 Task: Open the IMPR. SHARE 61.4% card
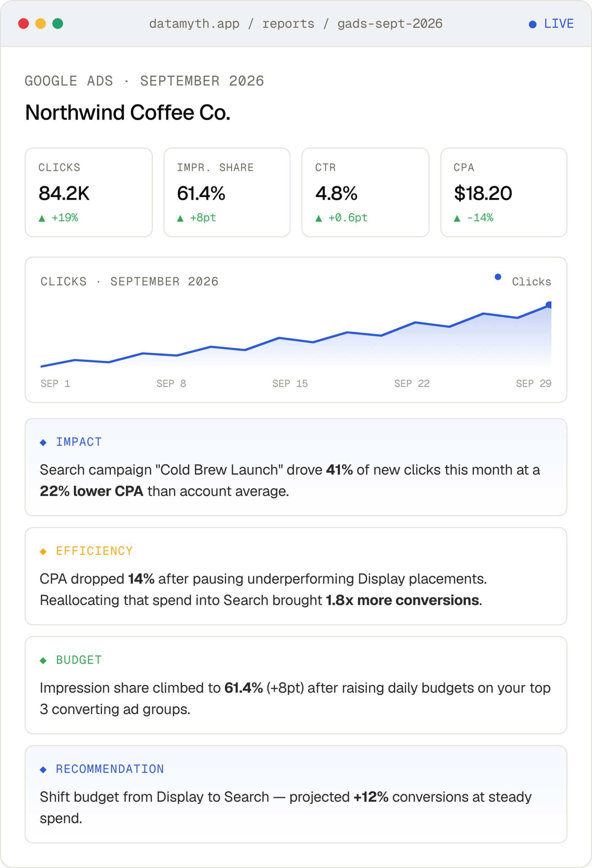pos(227,192)
